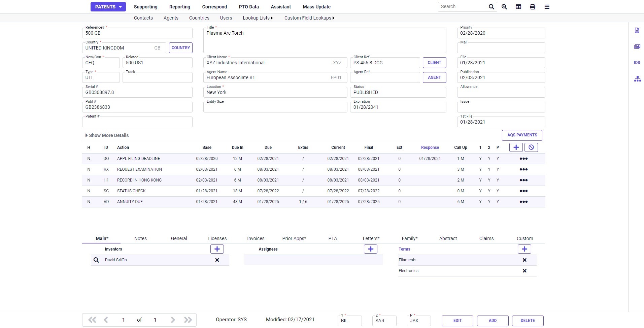Open the hamburger menu icon
Image resolution: width=644 pixels, height=328 pixels.
point(547,7)
